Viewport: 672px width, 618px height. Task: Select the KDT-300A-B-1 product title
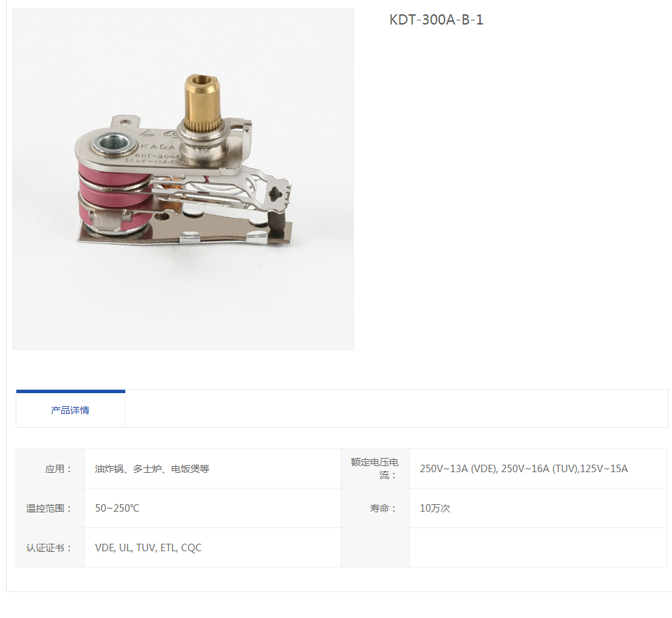[x=436, y=20]
